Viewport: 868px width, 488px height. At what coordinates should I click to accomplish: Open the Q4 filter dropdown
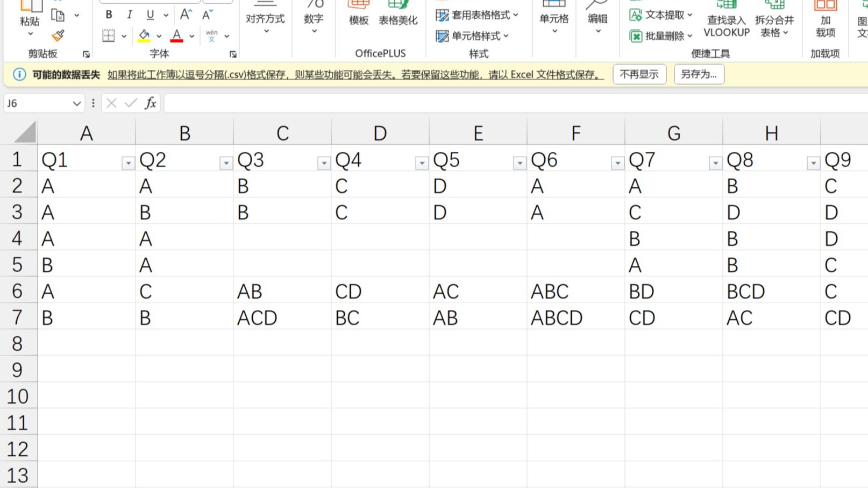click(422, 163)
